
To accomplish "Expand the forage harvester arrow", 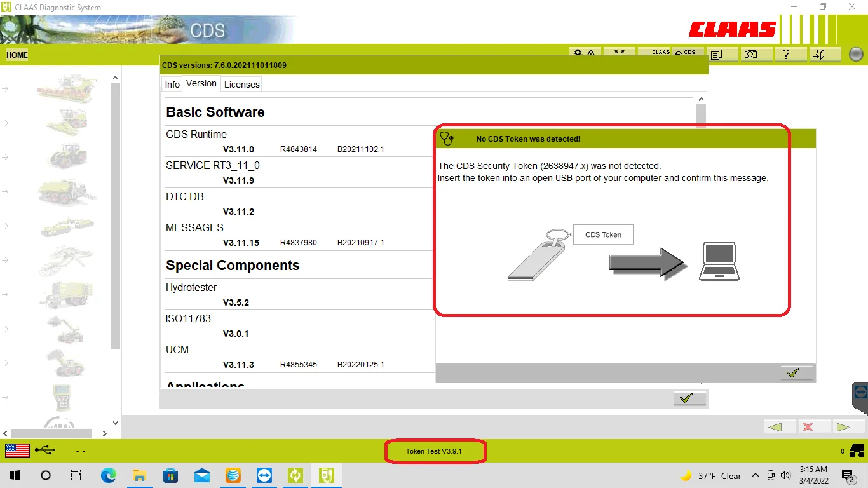I will point(5,123).
